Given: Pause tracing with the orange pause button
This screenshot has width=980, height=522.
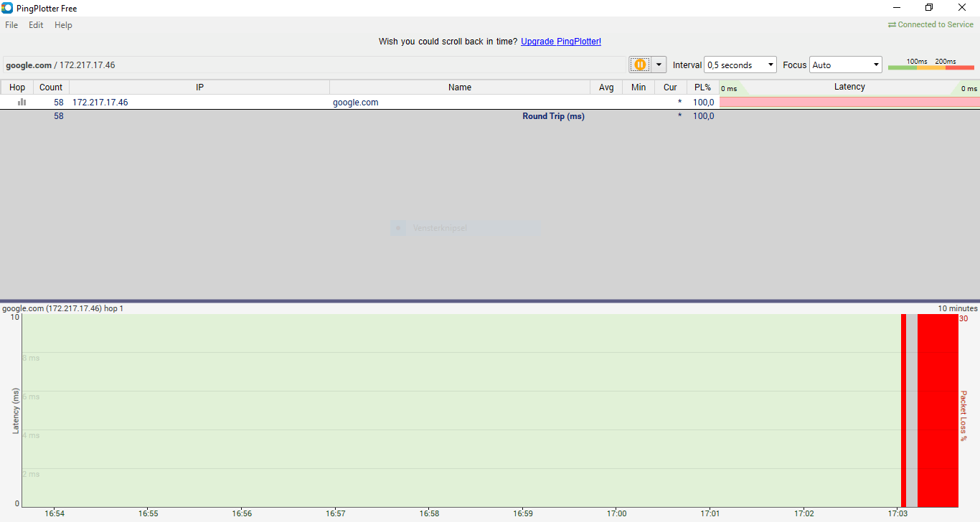Looking at the screenshot, I should click(640, 65).
